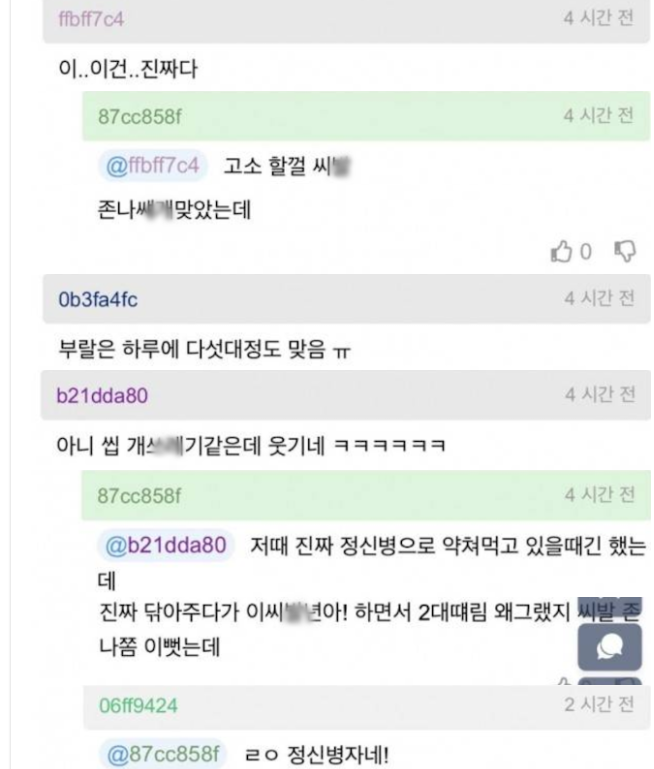Screen dimensions: 654x769
Task: Click the partially hidden button below chat bubble
Action: point(609,681)
